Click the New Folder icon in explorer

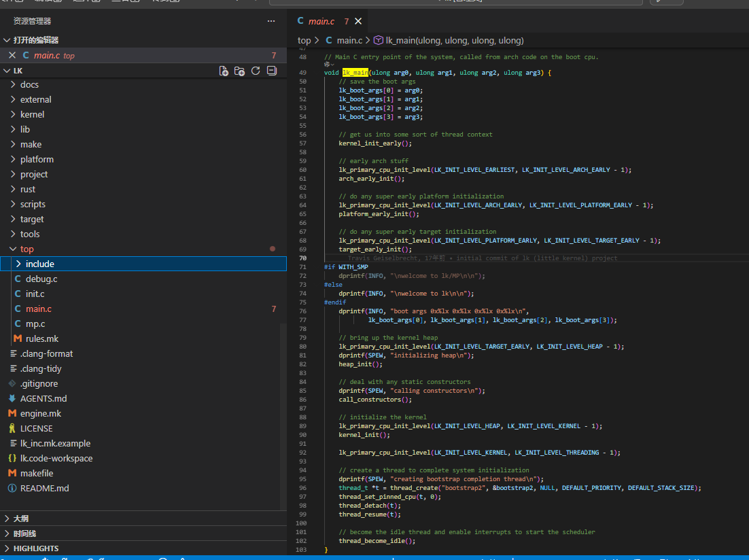[239, 71]
